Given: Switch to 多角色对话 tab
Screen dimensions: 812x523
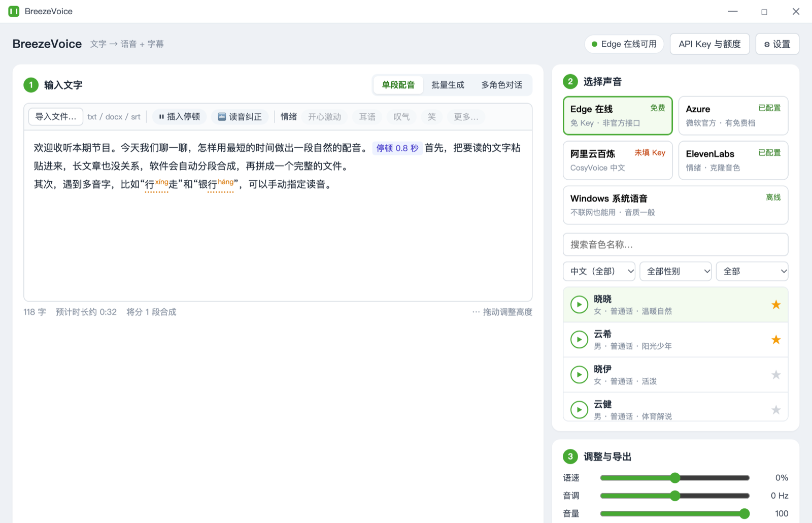Looking at the screenshot, I should point(501,85).
